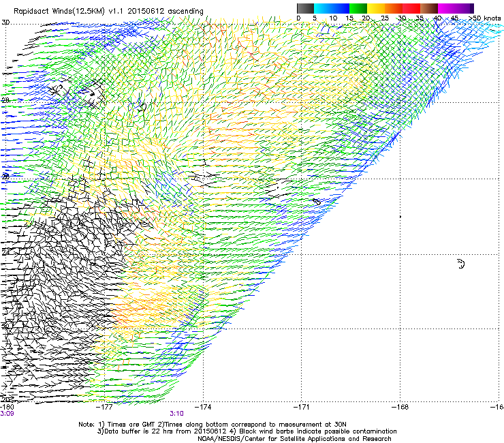Viewport: 504px width, 443px height.
Task: Click the legend scale value '45'
Action: 454,18
